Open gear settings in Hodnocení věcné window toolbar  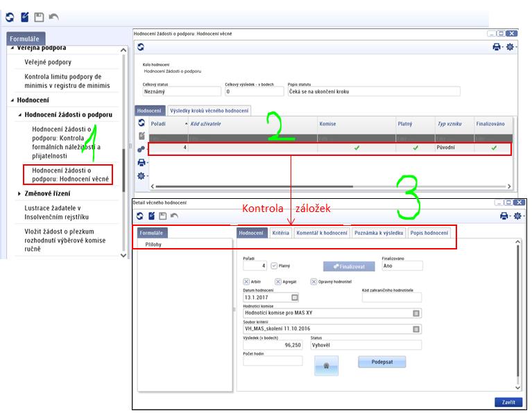coord(510,47)
